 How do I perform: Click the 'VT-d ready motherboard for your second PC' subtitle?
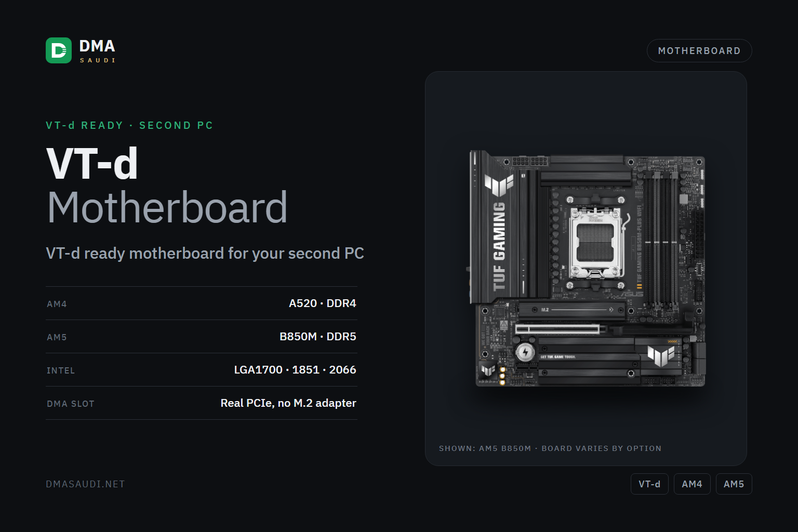pos(205,253)
